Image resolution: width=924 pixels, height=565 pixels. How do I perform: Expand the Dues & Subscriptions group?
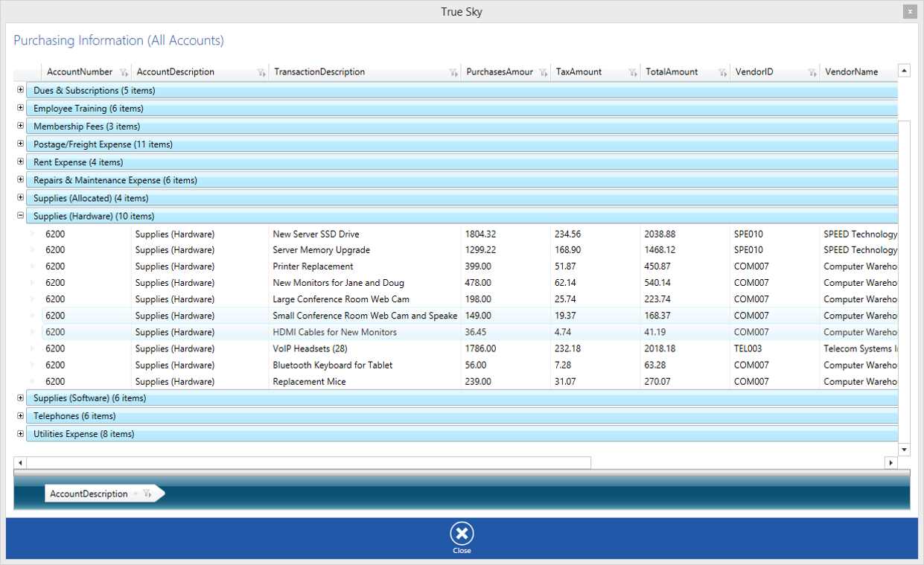click(x=20, y=90)
